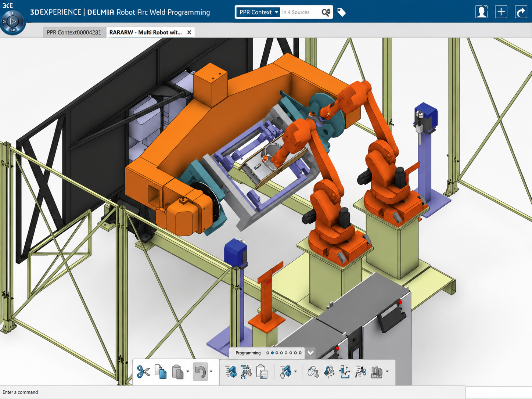Click the Copy icon

click(161, 372)
